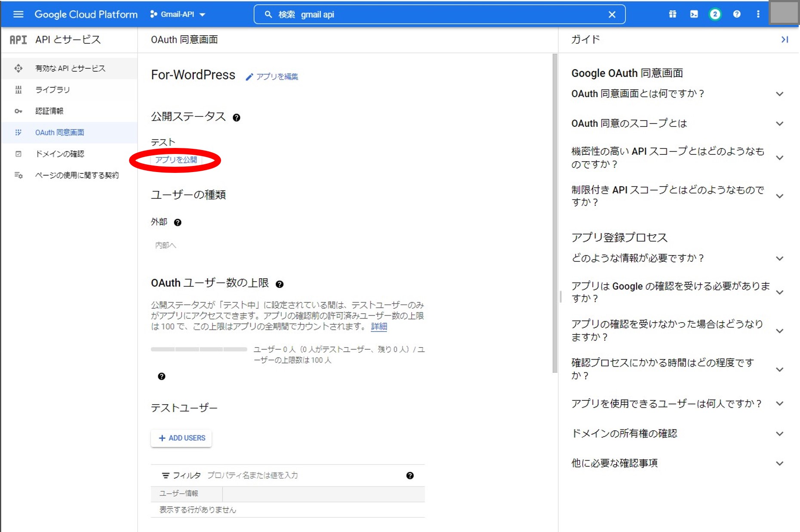
Task: Click the library grid icon
Action: coord(18,89)
